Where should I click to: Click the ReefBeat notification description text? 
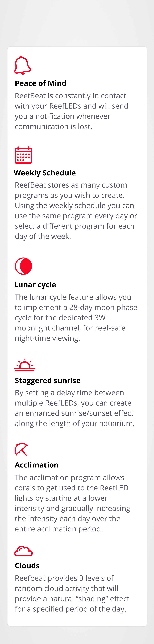click(72, 111)
